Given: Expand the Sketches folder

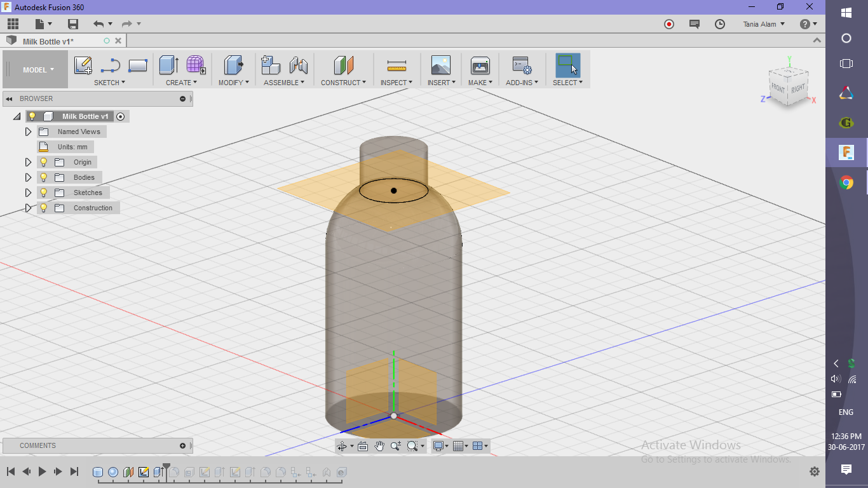Looking at the screenshot, I should 28,193.
